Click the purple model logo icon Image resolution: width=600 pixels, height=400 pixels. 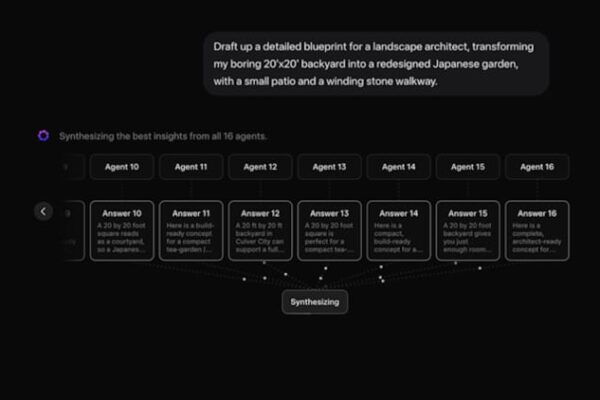43,136
